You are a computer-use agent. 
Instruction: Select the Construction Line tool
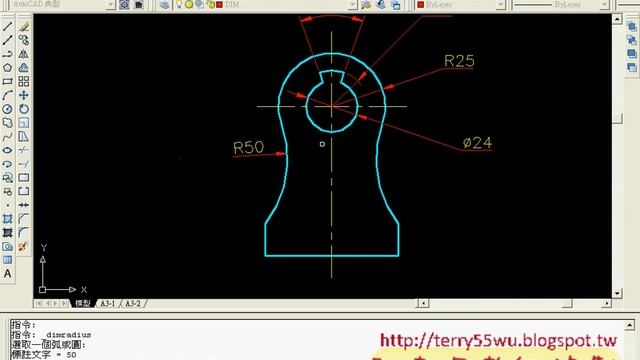click(x=7, y=40)
